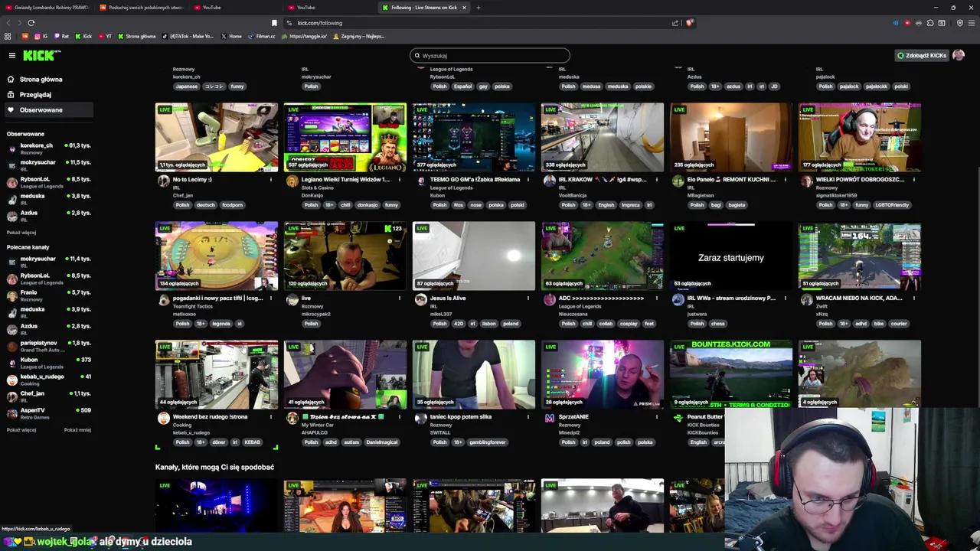
Task: Open Filman.cc bookmark
Action: coord(261,36)
